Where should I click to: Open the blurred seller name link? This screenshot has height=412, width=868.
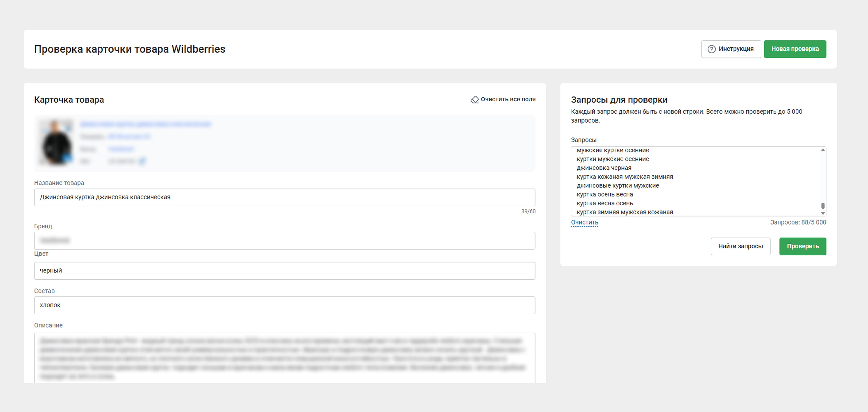click(x=129, y=137)
